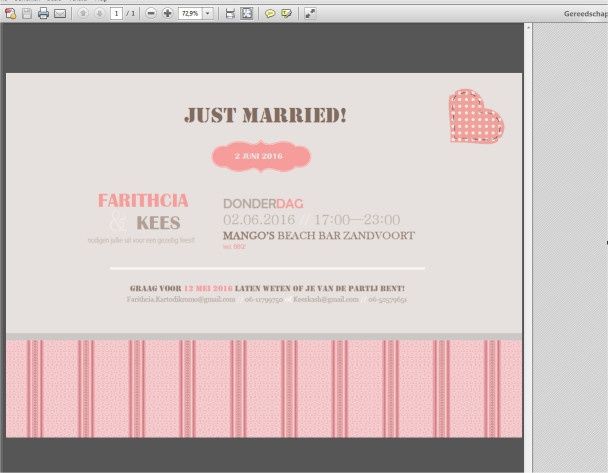Save the document with the floppy disk icon
The image size is (608, 473).
tap(26, 14)
